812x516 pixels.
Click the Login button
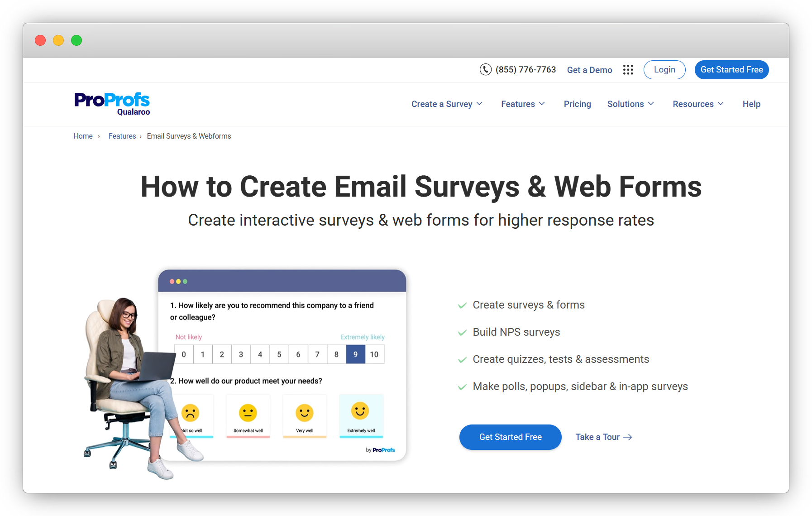[x=664, y=70]
